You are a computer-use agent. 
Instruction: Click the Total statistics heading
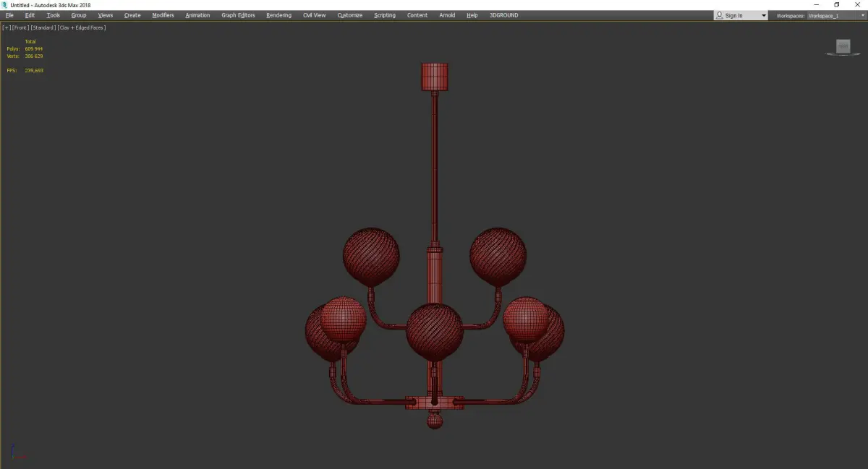coord(30,41)
